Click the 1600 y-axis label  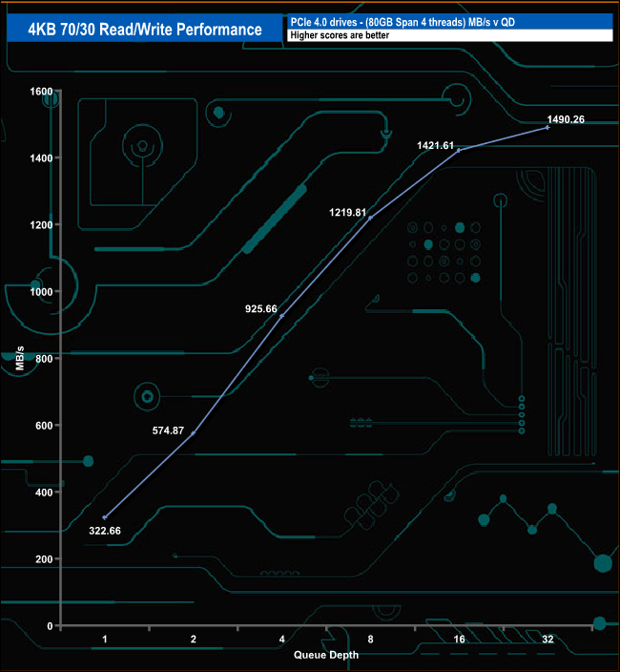(x=41, y=92)
